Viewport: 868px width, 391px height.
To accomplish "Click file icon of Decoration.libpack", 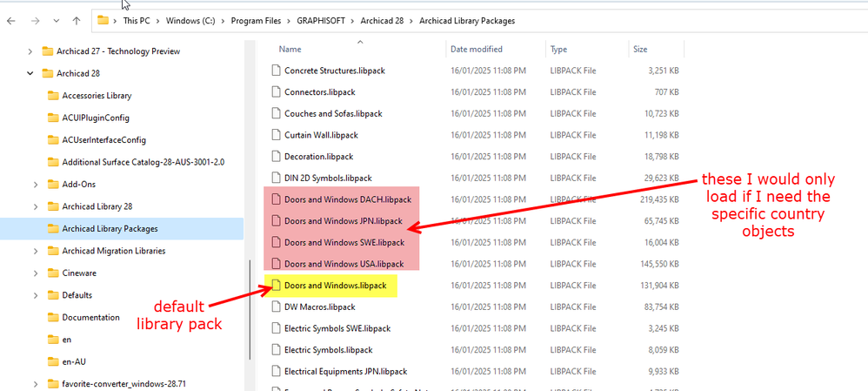I will pos(276,157).
